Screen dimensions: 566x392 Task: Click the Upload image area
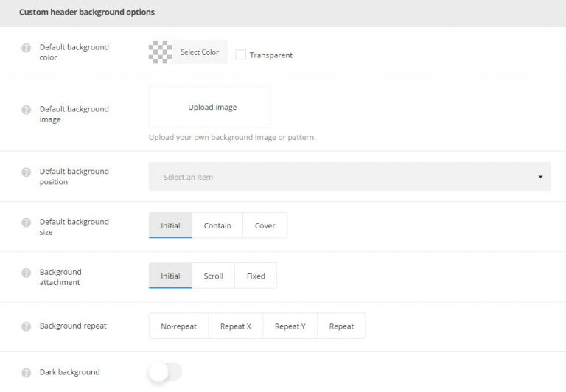pos(209,107)
